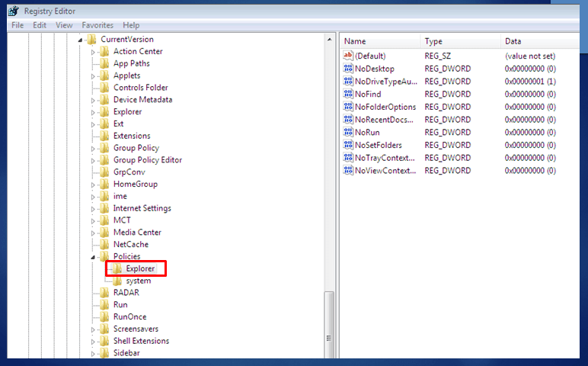Select the App Paths folder icon

point(104,63)
